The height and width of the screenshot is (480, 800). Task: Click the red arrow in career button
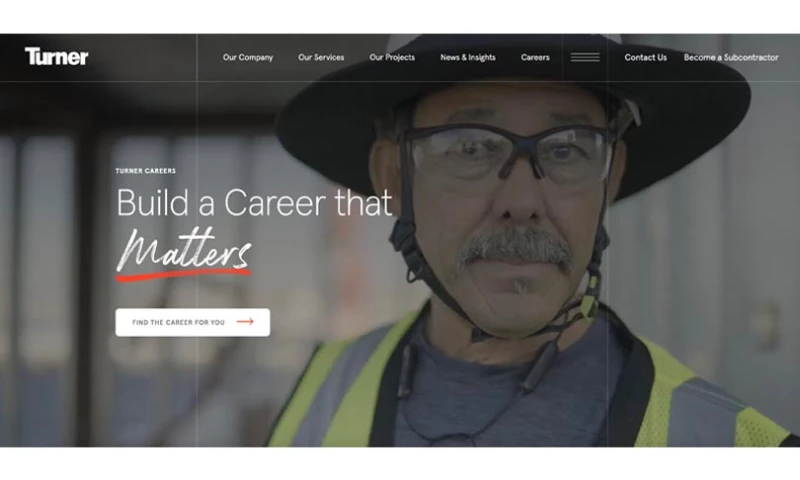pyautogui.click(x=245, y=321)
